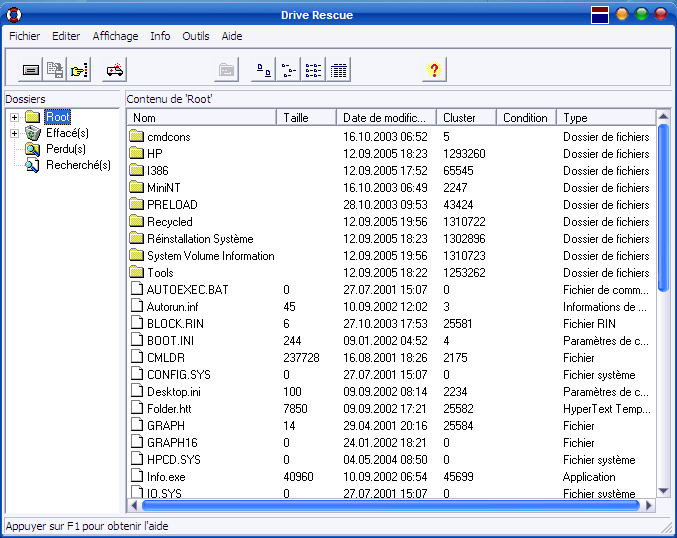Viewport: 677px width, 538px height.
Task: Sort by the Cluster column header
Action: pyautogui.click(x=466, y=117)
